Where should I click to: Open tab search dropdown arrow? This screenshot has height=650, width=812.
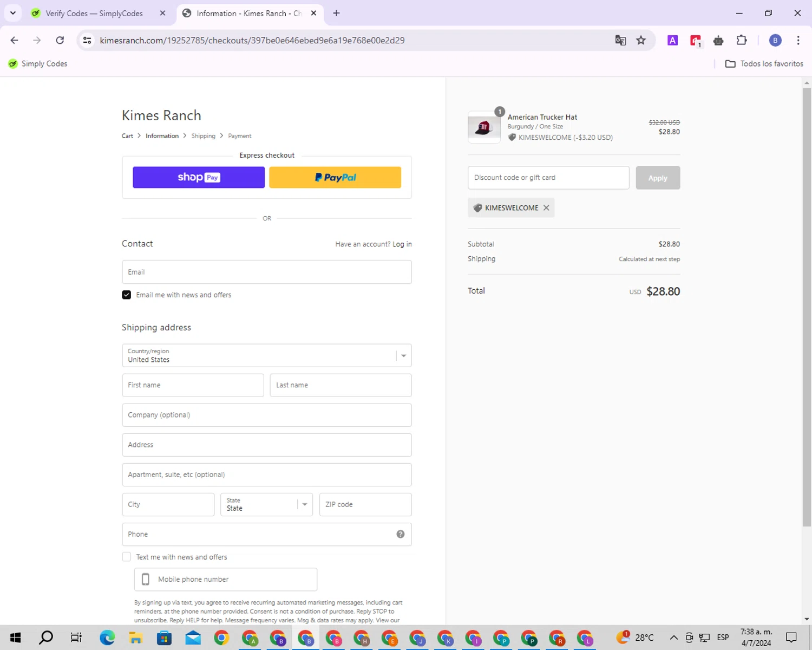[x=13, y=13]
